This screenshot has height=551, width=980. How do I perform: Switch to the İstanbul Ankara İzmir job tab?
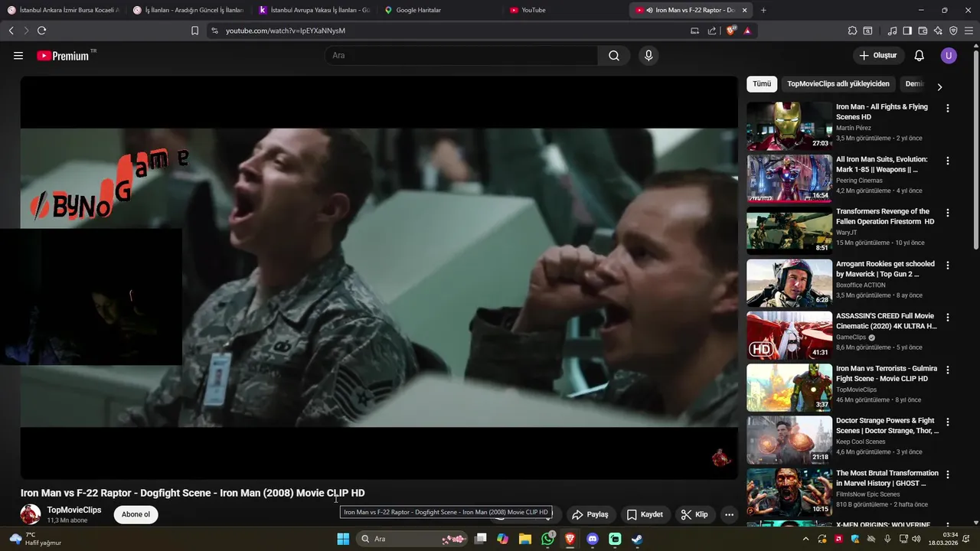(63, 10)
